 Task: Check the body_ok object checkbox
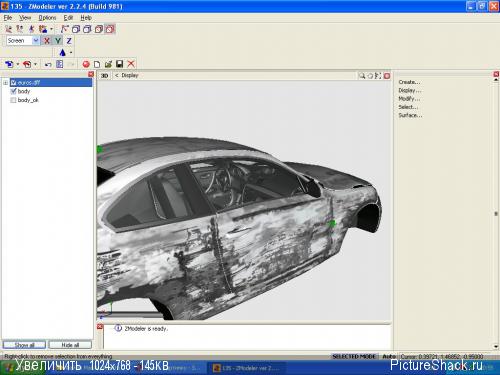[14, 100]
